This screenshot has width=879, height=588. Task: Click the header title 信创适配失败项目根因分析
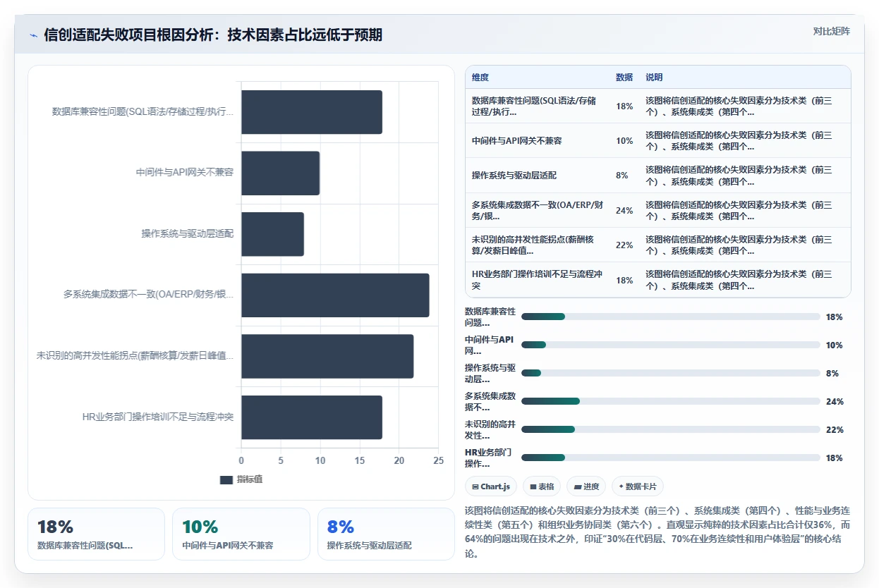coord(213,35)
